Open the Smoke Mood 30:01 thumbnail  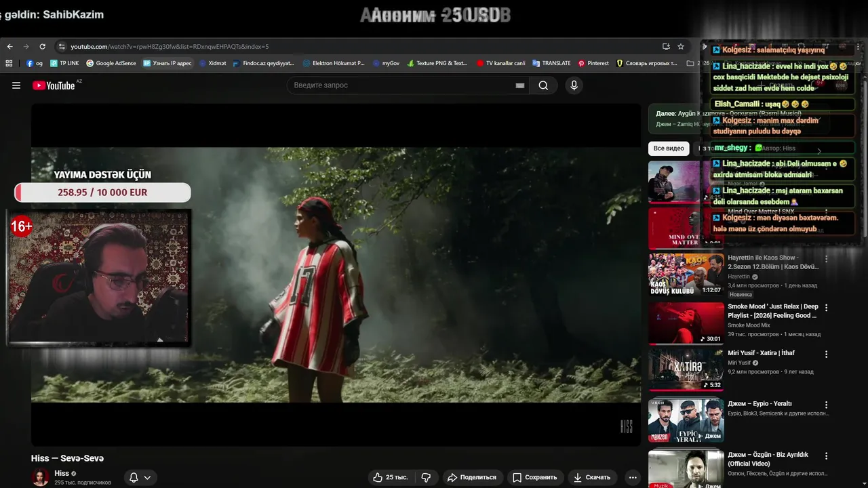(x=686, y=323)
